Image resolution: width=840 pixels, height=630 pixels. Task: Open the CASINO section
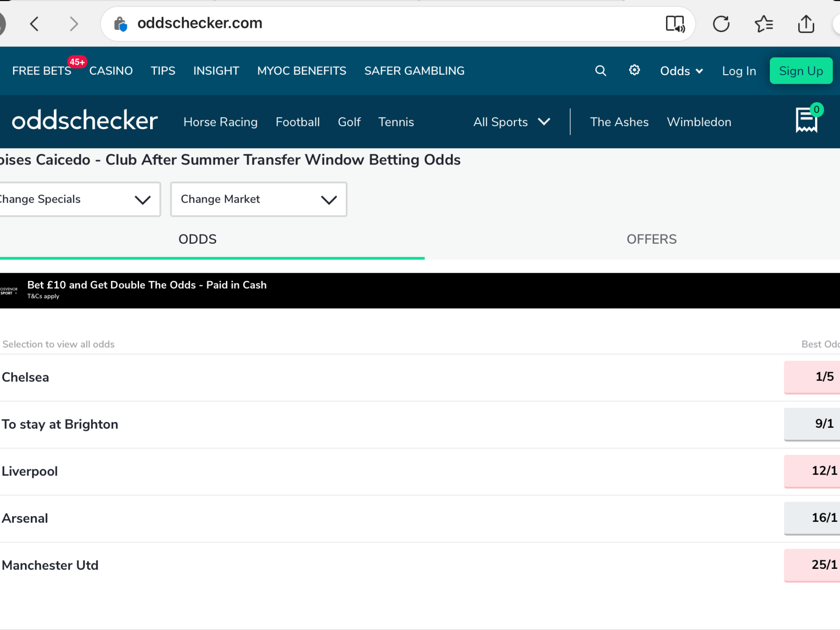tap(111, 71)
